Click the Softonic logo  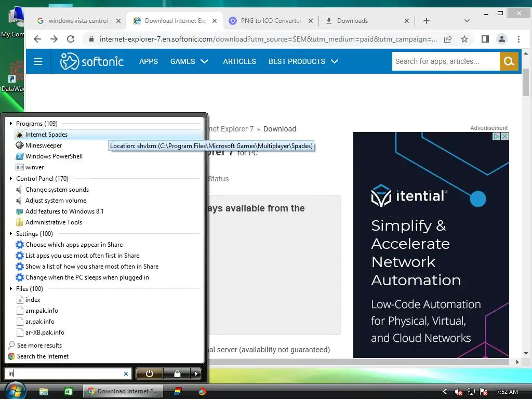click(x=91, y=61)
